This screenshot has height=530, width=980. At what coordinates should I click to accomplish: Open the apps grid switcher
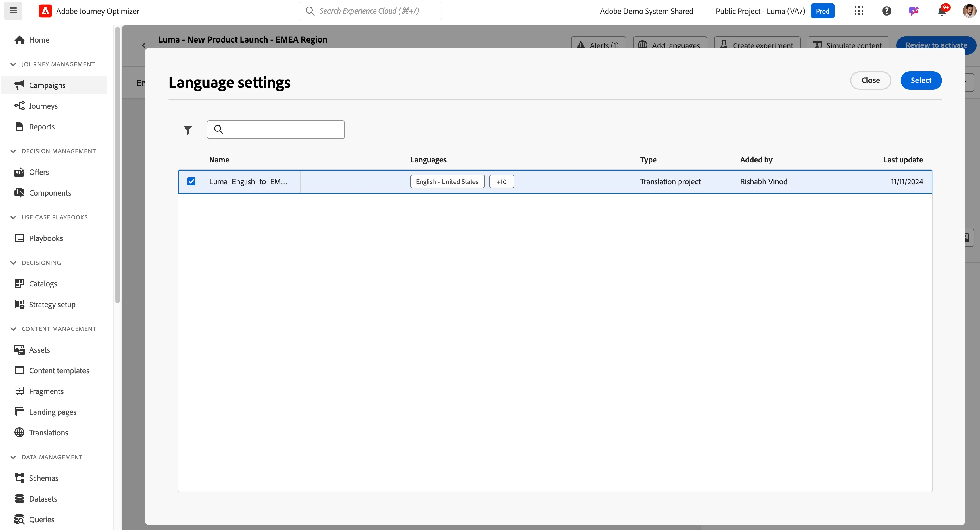(x=859, y=11)
